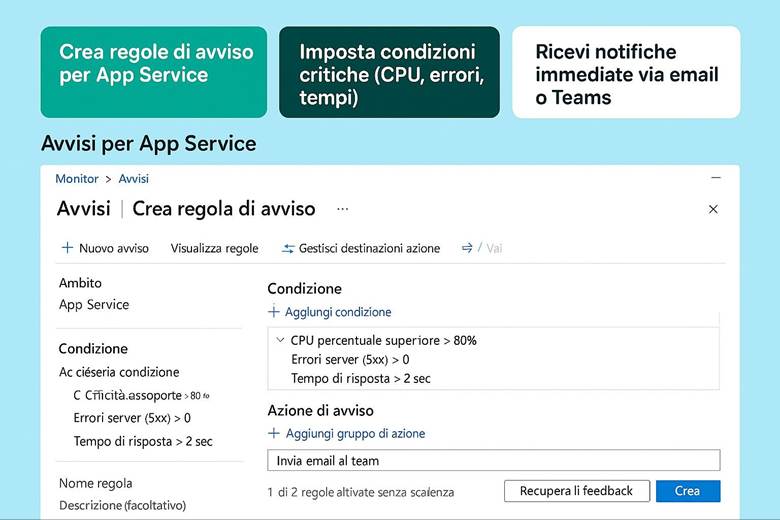Click the Recupera li feedback button
The image size is (780, 520).
[576, 491]
